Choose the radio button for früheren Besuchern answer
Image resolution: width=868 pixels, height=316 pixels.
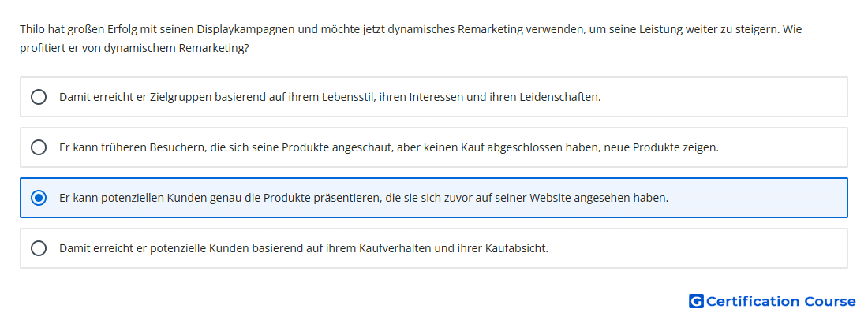coord(39,147)
